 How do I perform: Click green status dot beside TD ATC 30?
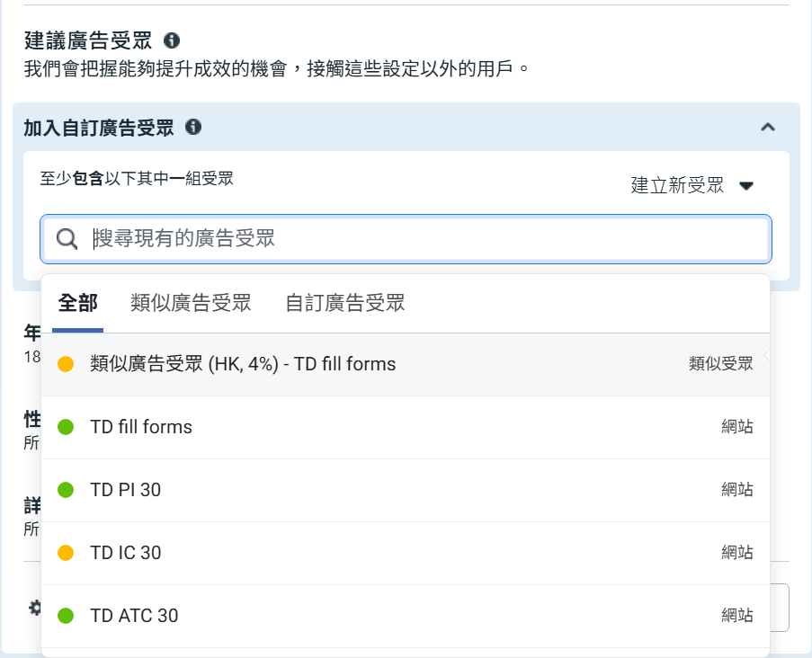click(66, 616)
